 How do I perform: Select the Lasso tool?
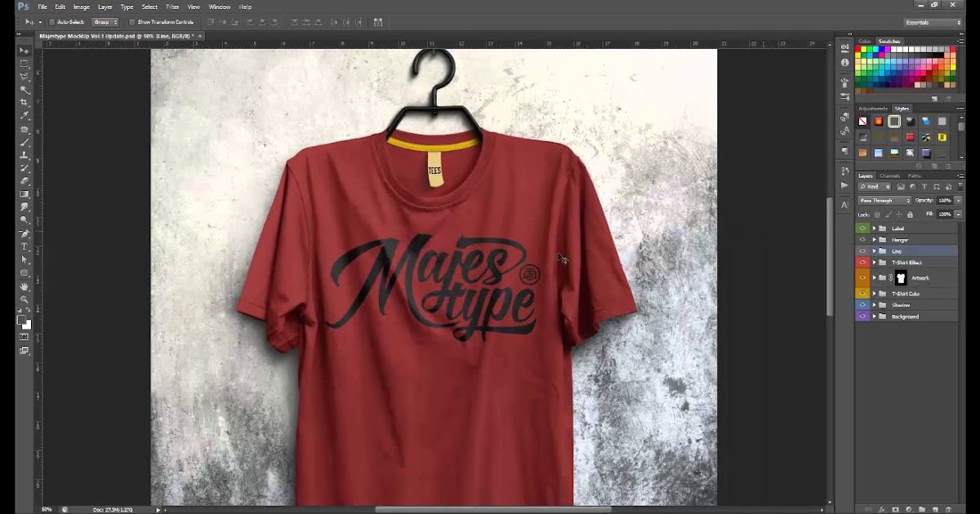[24, 77]
